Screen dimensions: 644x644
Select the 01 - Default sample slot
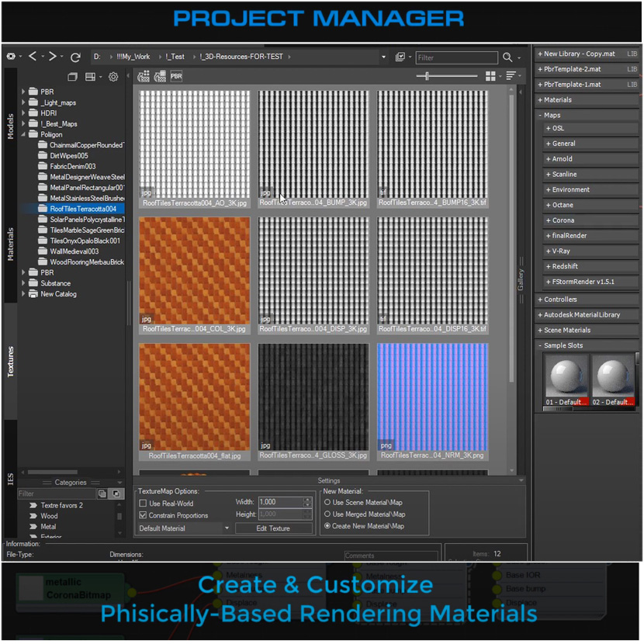click(x=566, y=380)
